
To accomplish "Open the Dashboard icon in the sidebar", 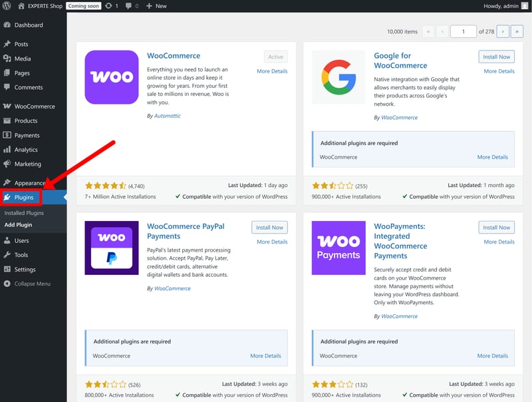I will click(7, 25).
